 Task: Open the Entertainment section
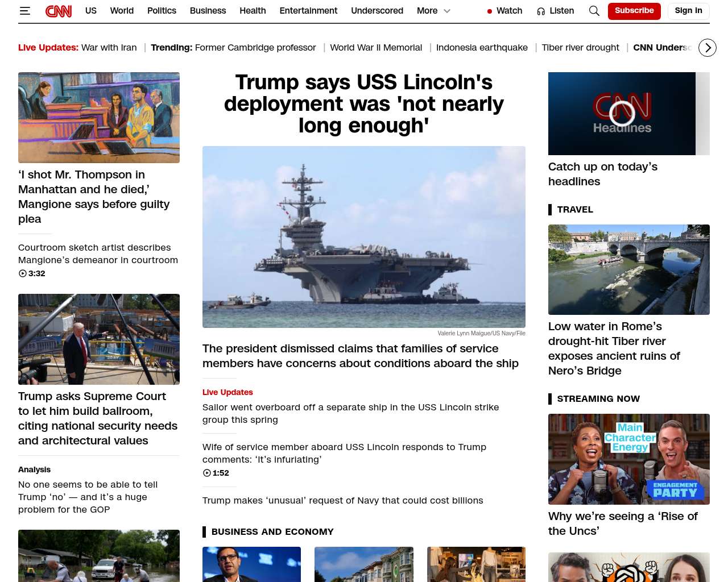pos(308,11)
